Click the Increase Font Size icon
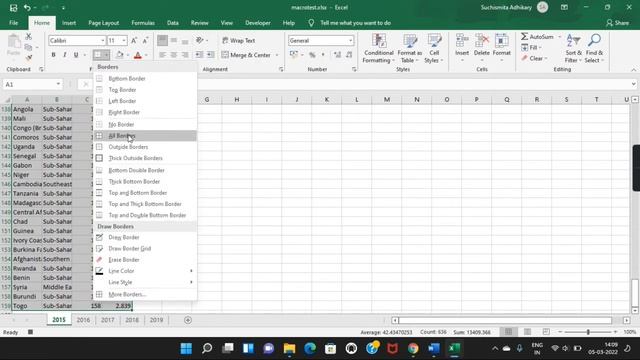 [134, 40]
